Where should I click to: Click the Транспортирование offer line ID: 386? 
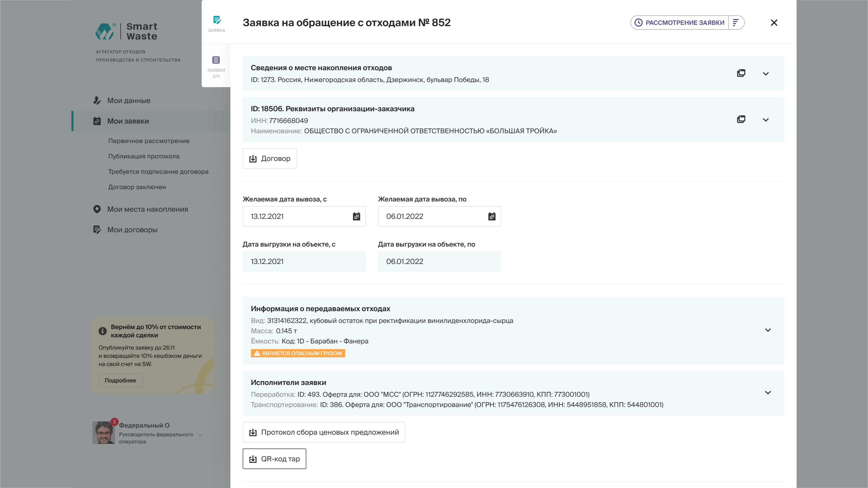point(492,404)
